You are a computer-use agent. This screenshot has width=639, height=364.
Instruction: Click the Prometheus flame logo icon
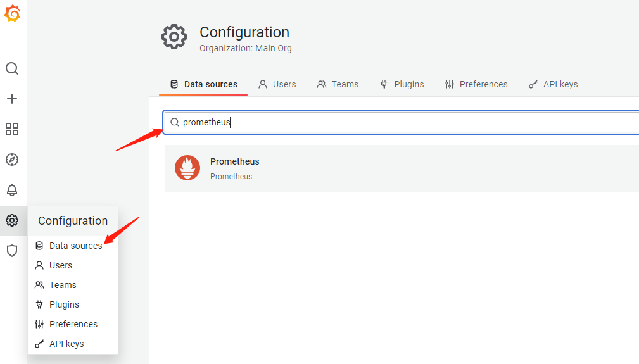187,168
